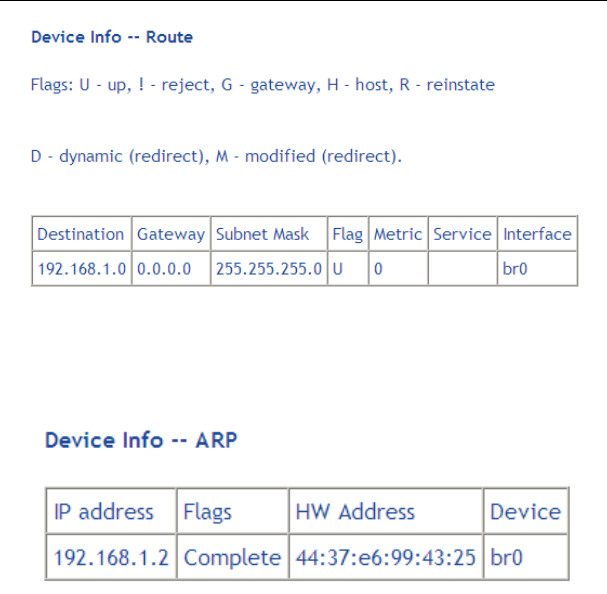Select gateway cell 0.0.0.0
The height and width of the screenshot is (594, 607).
coord(171,268)
